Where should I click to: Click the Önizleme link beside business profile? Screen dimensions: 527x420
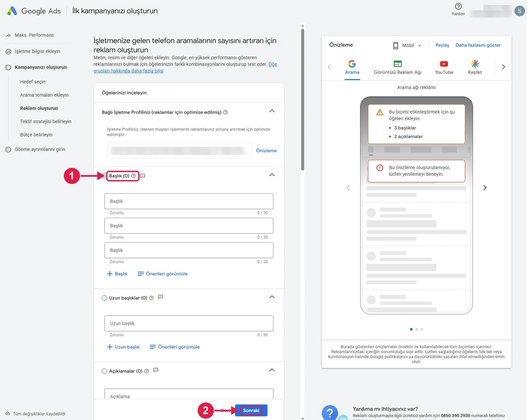pos(267,151)
